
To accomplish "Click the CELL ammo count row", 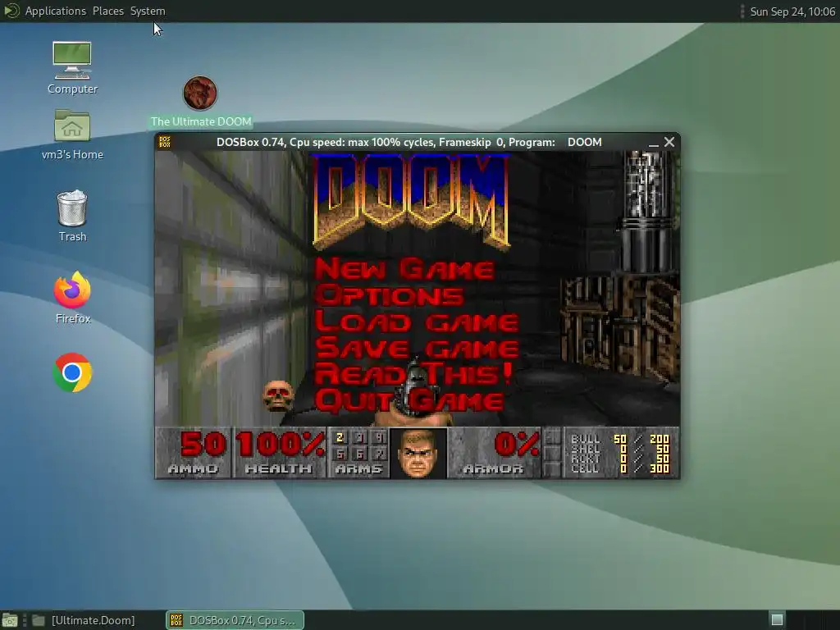I will pyautogui.click(x=620, y=468).
